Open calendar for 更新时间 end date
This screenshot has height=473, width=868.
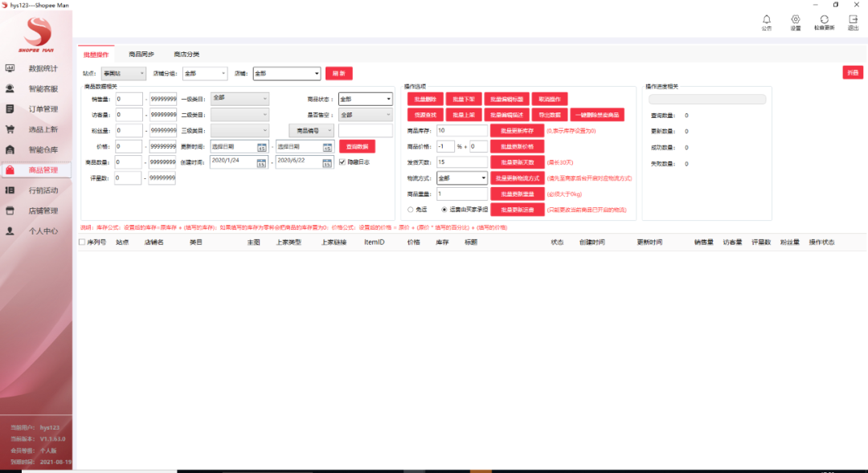(x=327, y=147)
